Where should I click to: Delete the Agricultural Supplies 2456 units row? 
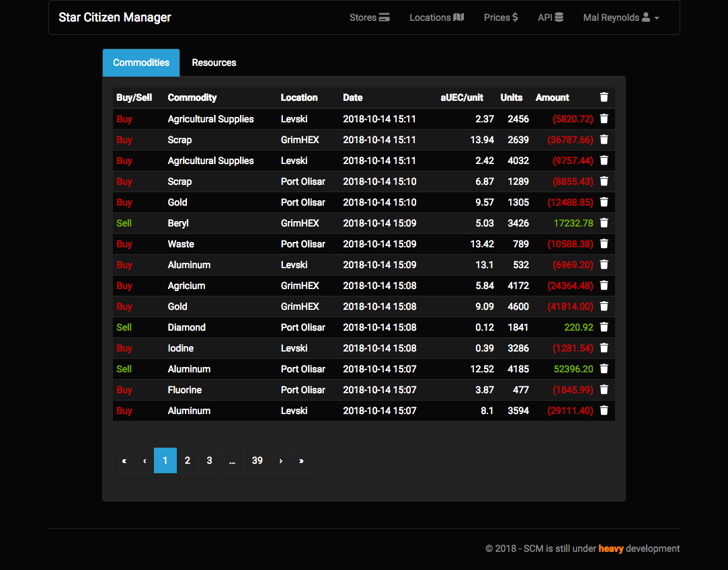pos(604,118)
